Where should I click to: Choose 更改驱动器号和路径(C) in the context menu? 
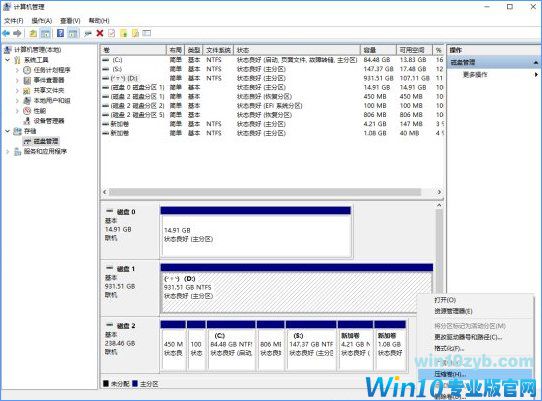[x=468, y=337]
